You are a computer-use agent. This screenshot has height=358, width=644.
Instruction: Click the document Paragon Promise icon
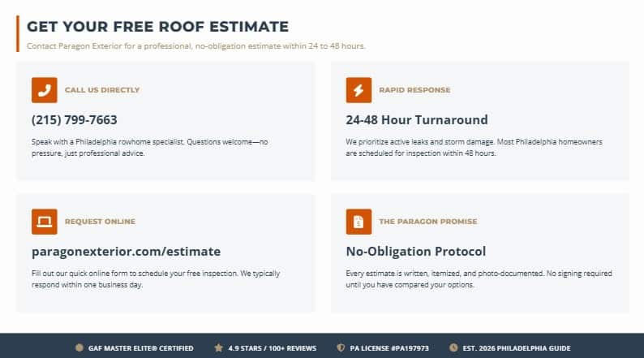(x=358, y=222)
